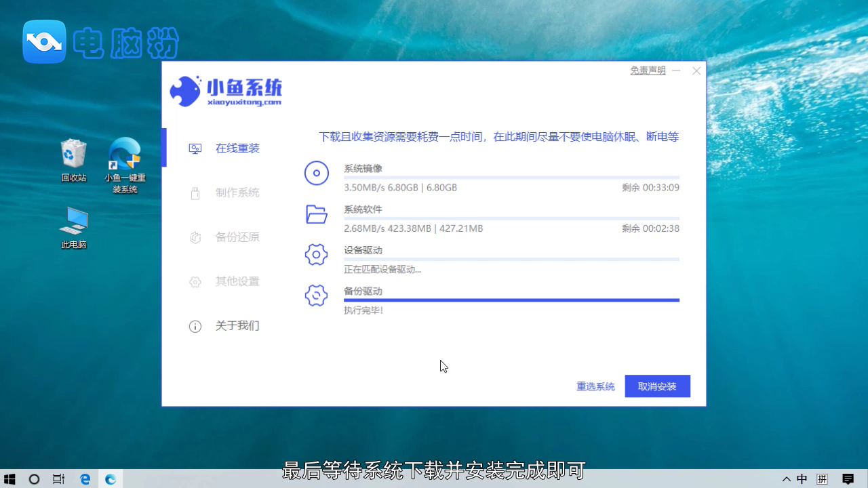Click the 系统镜像 system image disc icon
The image size is (868, 488).
316,173
